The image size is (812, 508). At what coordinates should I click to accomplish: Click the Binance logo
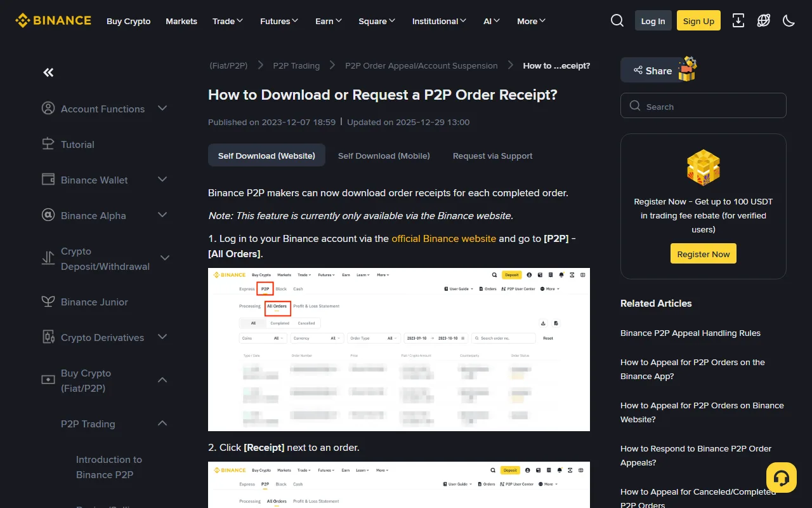(53, 21)
